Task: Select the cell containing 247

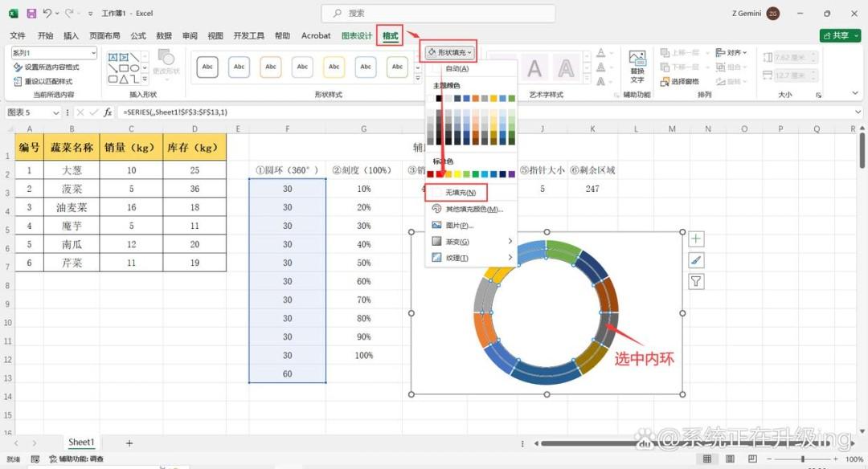Action: (x=592, y=189)
